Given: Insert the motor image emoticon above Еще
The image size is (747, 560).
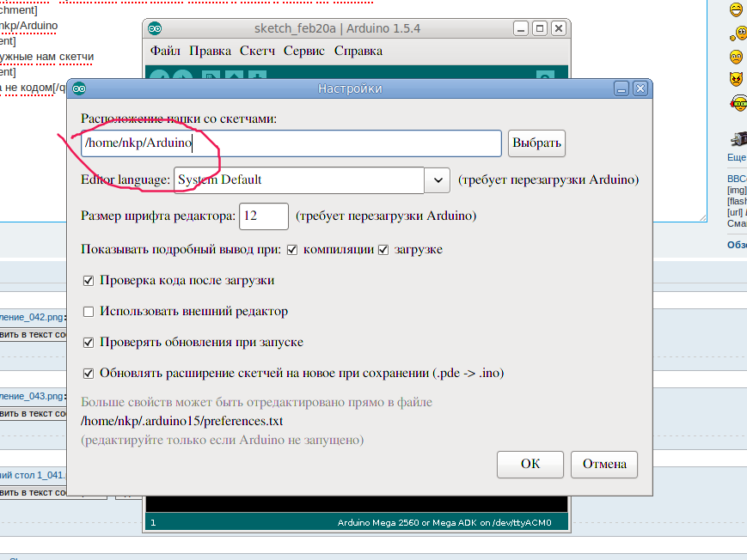Looking at the screenshot, I should pyautogui.click(x=739, y=139).
